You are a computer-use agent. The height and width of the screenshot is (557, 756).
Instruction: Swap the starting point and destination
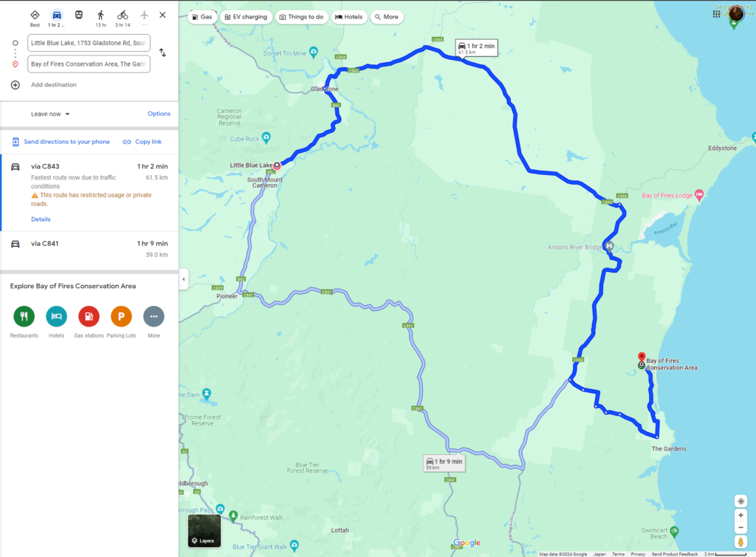tap(162, 52)
